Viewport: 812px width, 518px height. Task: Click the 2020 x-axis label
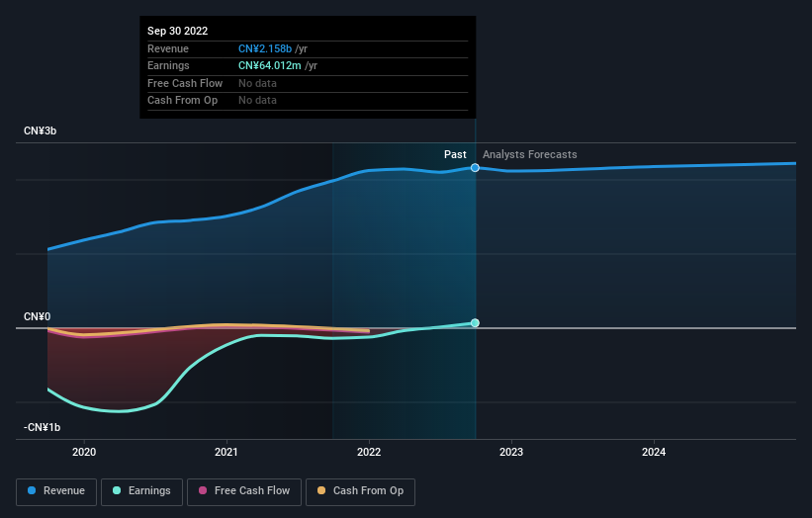(x=84, y=452)
